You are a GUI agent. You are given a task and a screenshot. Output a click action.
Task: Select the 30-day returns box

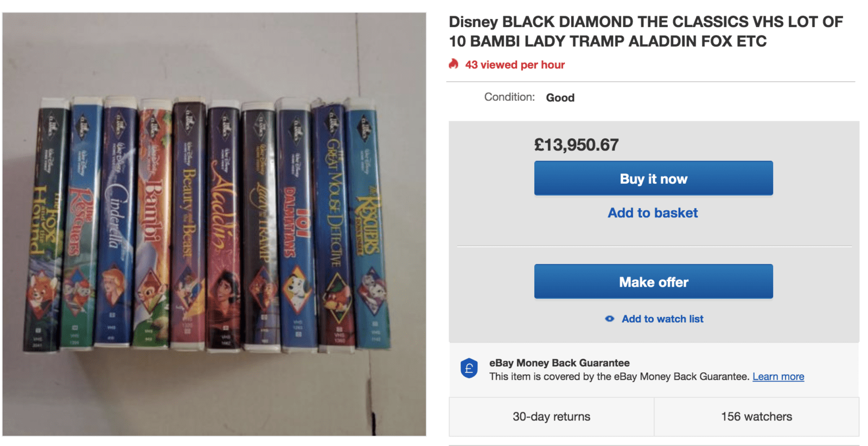(551, 417)
